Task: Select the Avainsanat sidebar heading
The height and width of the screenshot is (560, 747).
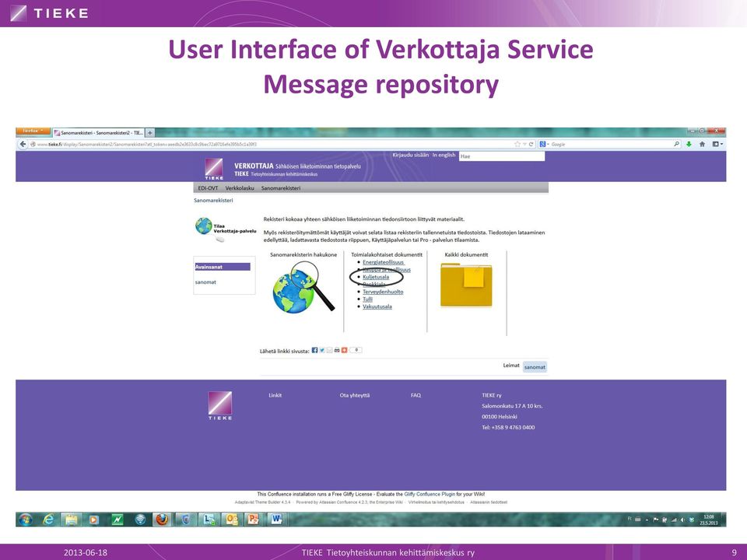Action: [x=223, y=267]
